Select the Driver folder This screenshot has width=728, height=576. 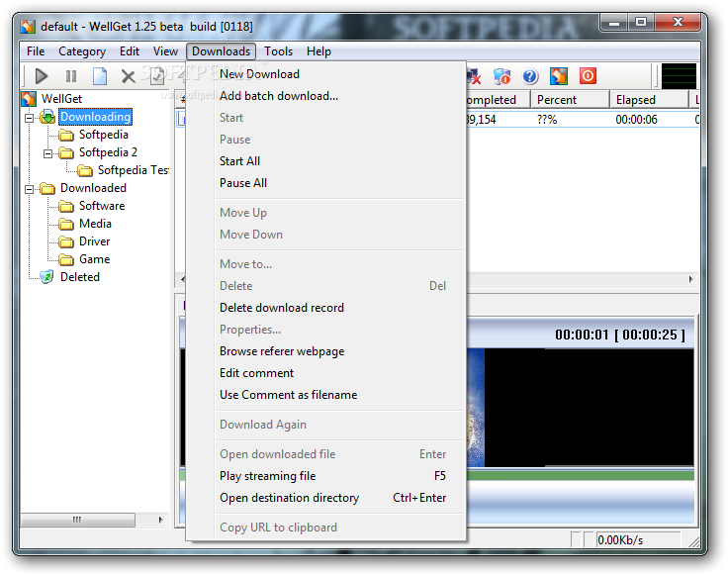coord(95,241)
